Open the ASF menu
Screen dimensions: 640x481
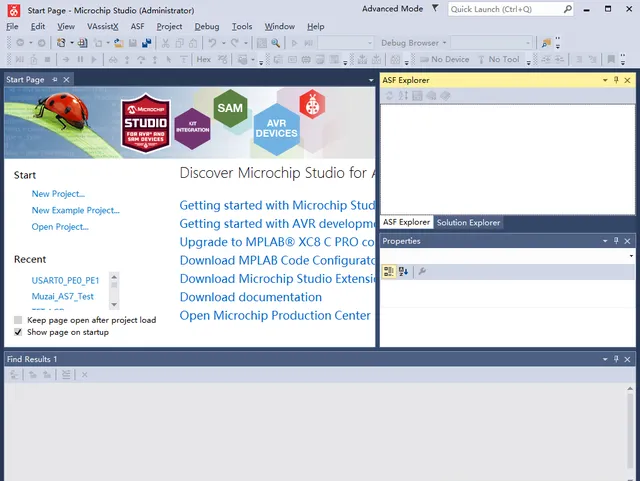tap(138, 27)
